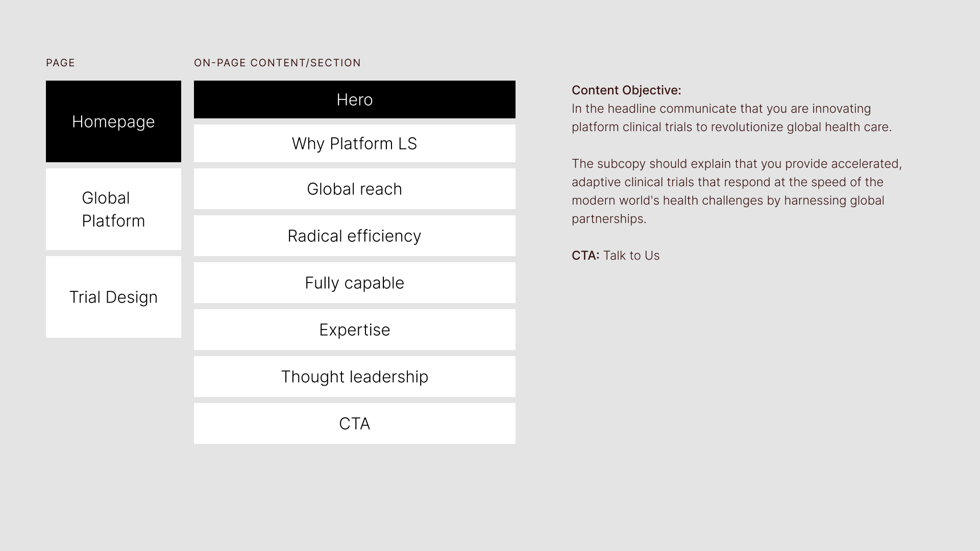Select the Thought leadership section

(x=355, y=377)
